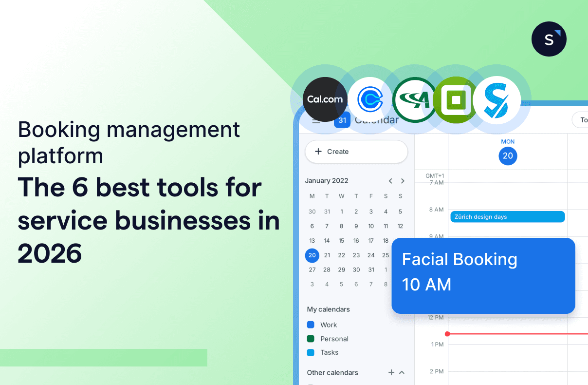Toggle the Personal calendar checkbox
Screen dimensions: 588x385
click(311, 339)
